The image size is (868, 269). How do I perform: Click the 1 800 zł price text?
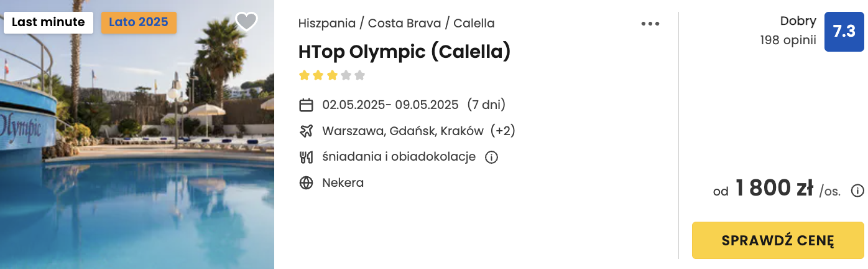pos(775,188)
